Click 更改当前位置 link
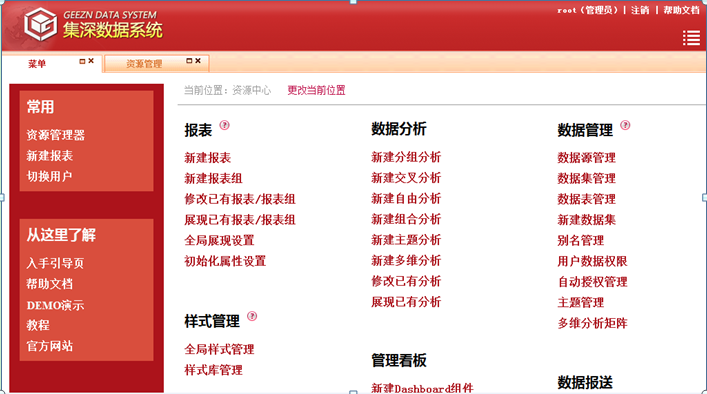 coord(316,90)
